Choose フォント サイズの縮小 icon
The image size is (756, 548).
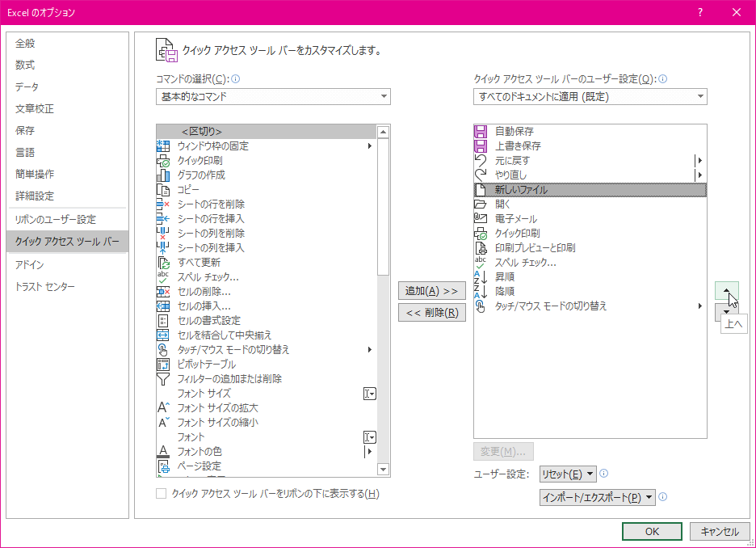pyautogui.click(x=163, y=423)
